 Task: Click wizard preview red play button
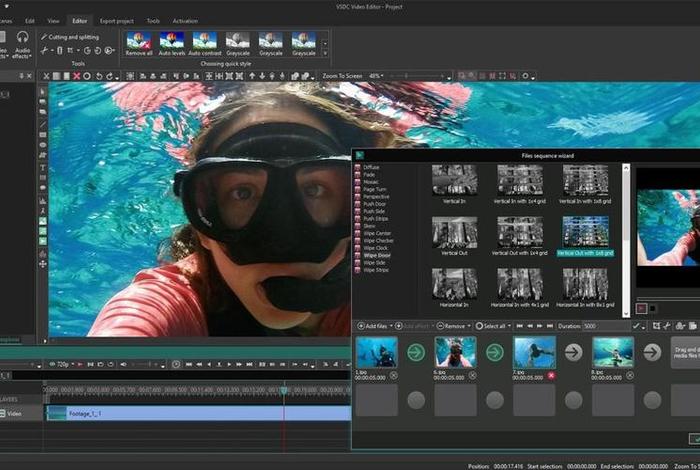pyautogui.click(x=641, y=308)
